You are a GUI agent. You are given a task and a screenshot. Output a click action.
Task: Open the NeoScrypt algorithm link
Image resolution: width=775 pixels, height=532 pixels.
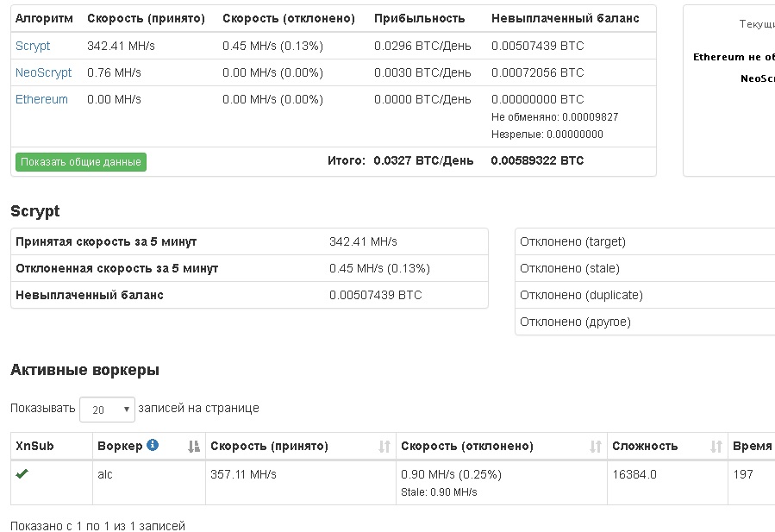click(43, 72)
